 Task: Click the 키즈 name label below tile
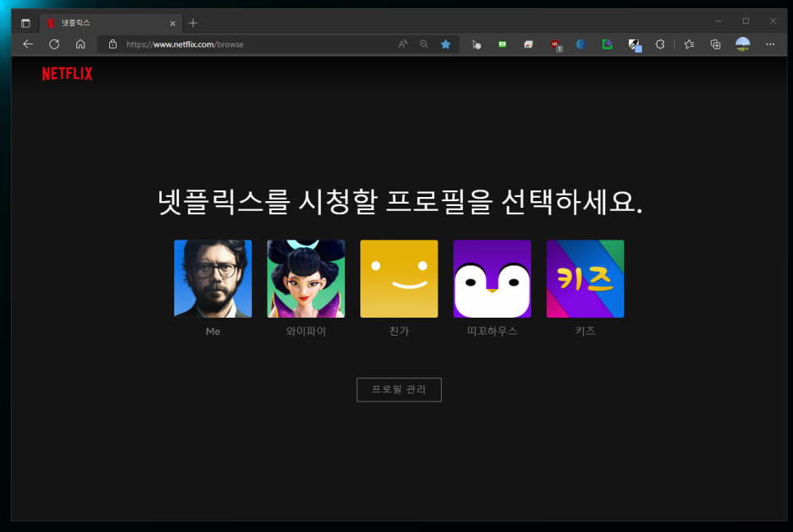coord(585,331)
